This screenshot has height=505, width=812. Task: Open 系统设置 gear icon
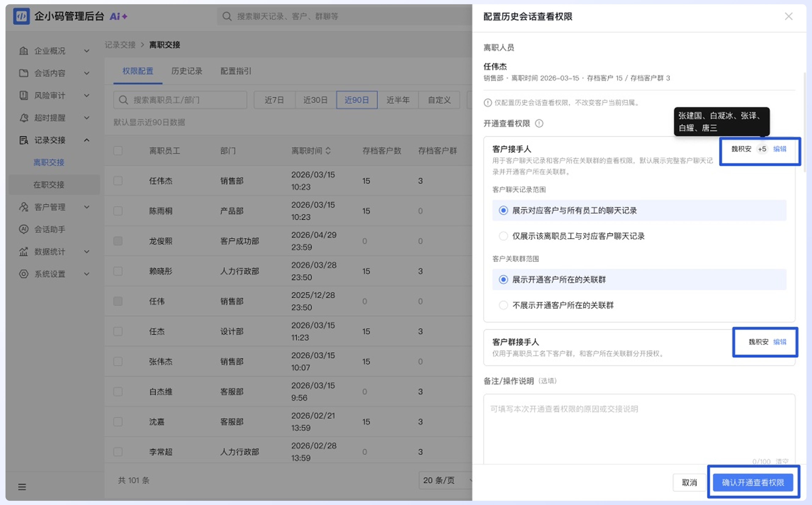[23, 274]
